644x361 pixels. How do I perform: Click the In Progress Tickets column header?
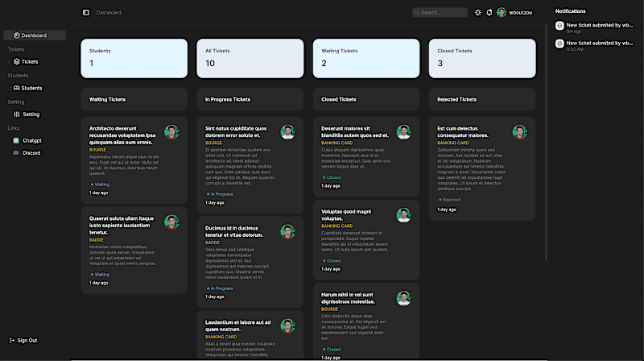tap(250, 99)
